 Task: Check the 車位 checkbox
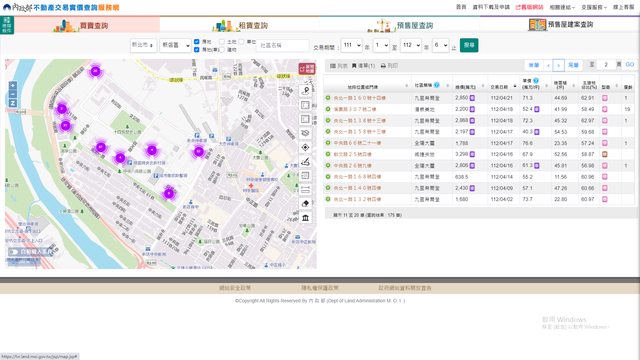coord(241,42)
